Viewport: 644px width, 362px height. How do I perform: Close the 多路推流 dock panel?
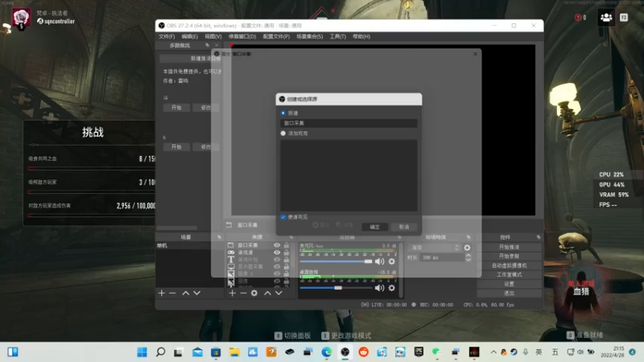217,45
